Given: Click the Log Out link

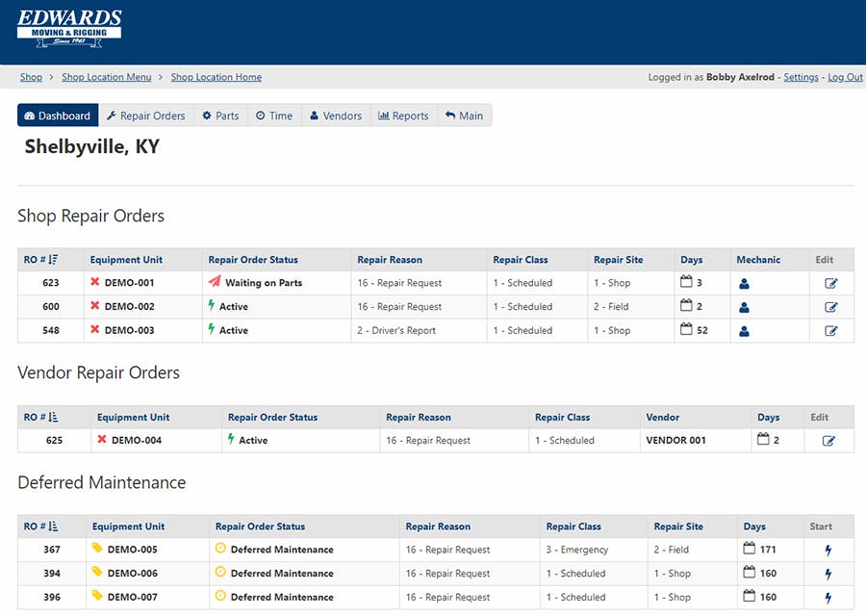Looking at the screenshot, I should tap(845, 77).
